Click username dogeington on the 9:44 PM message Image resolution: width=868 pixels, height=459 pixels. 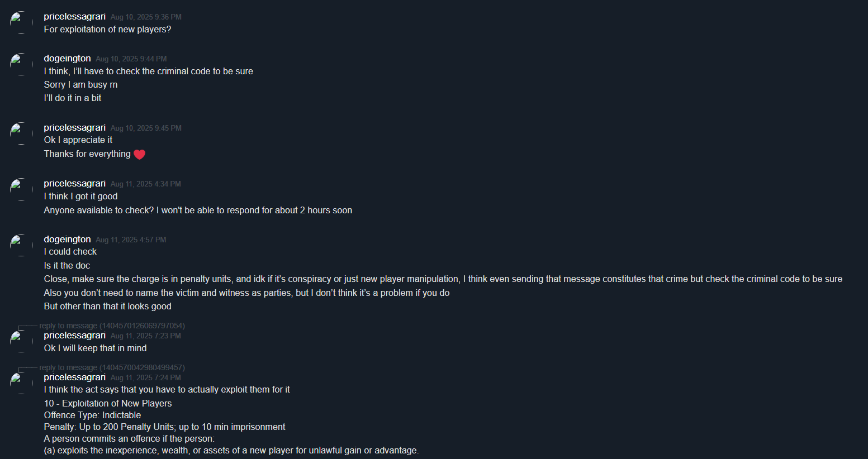(x=67, y=59)
